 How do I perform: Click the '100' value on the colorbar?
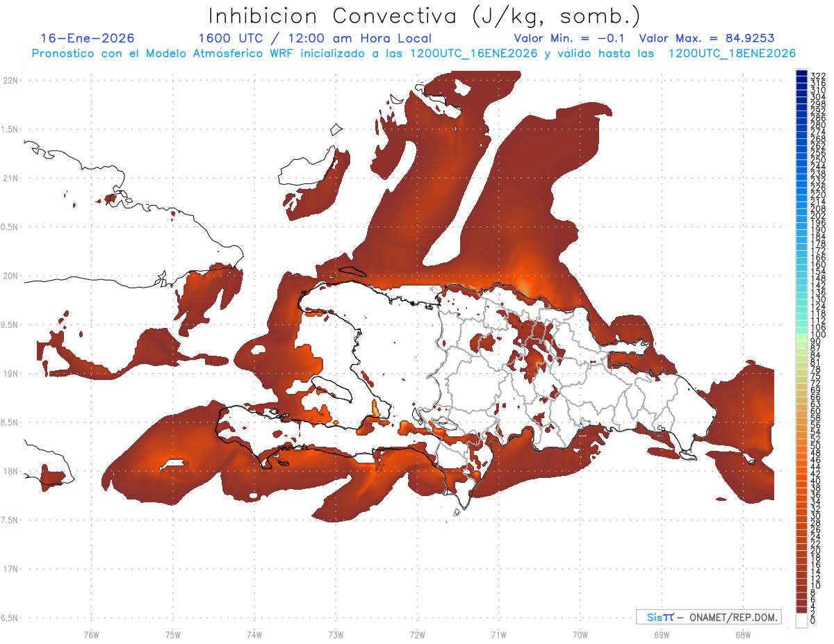click(818, 336)
